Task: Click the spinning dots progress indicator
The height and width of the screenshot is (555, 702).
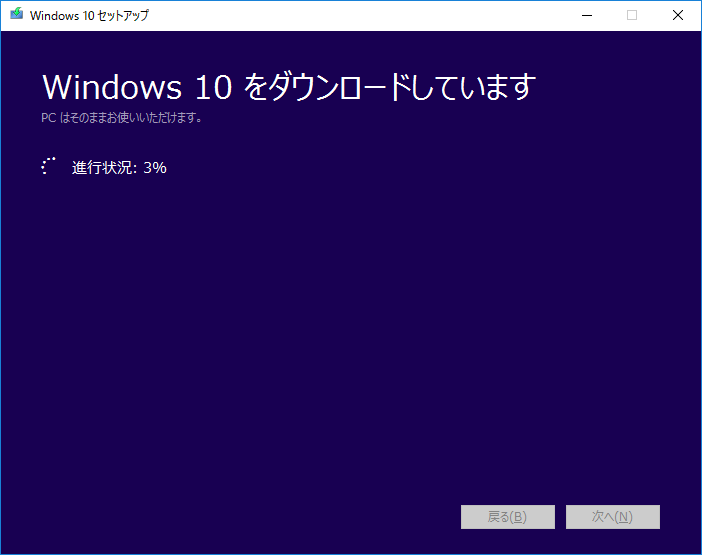Action: click(48, 167)
